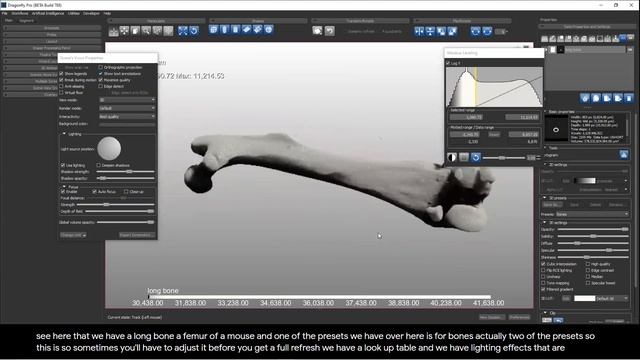Switch to the Segment tab

(x=27, y=20)
